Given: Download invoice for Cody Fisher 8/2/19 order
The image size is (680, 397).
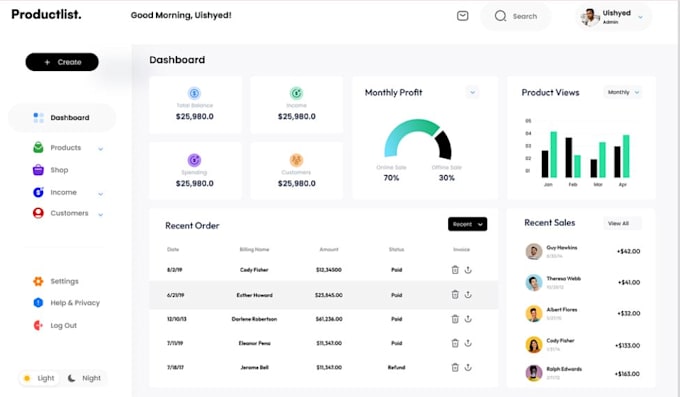Looking at the screenshot, I should coord(468,270).
